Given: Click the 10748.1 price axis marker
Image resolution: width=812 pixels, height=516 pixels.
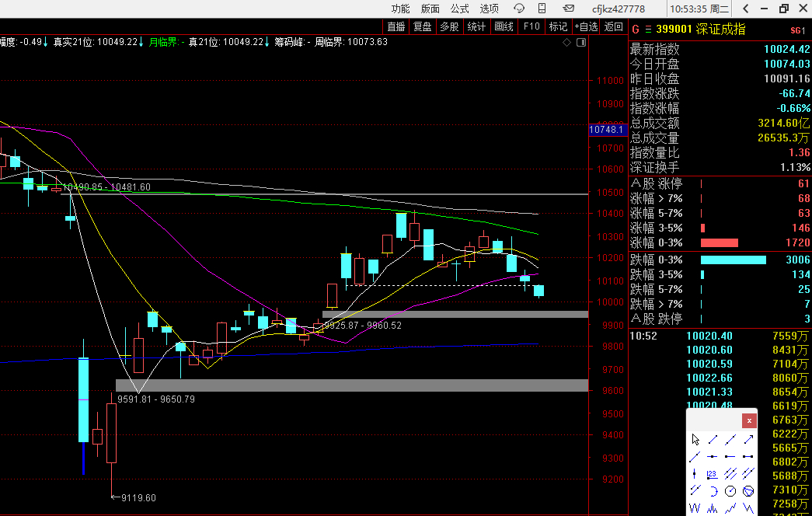Looking at the screenshot, I should pos(608,130).
